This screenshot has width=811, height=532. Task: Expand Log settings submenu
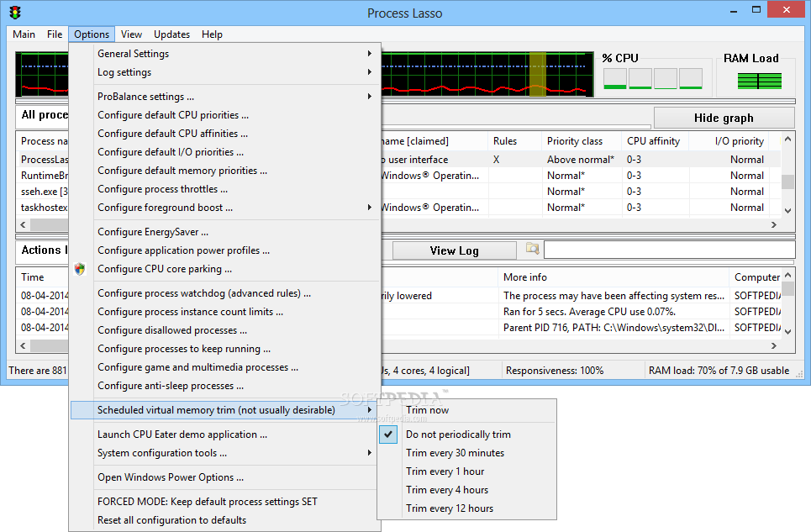[x=225, y=72]
